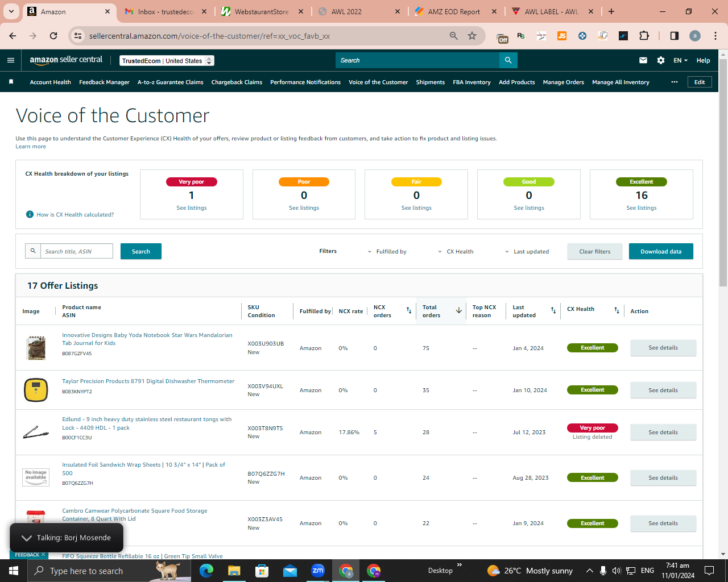Image resolution: width=728 pixels, height=582 pixels.
Task: Open Account Health in navigation bar
Action: [x=51, y=82]
